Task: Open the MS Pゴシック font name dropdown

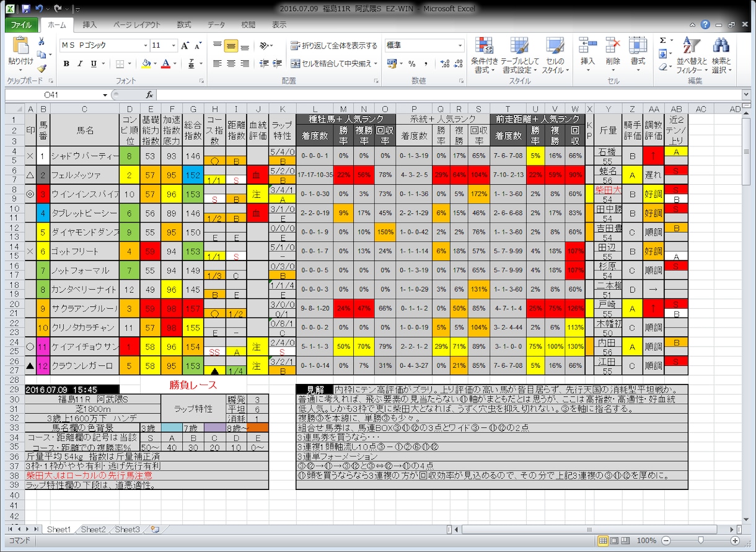Action: (146, 46)
